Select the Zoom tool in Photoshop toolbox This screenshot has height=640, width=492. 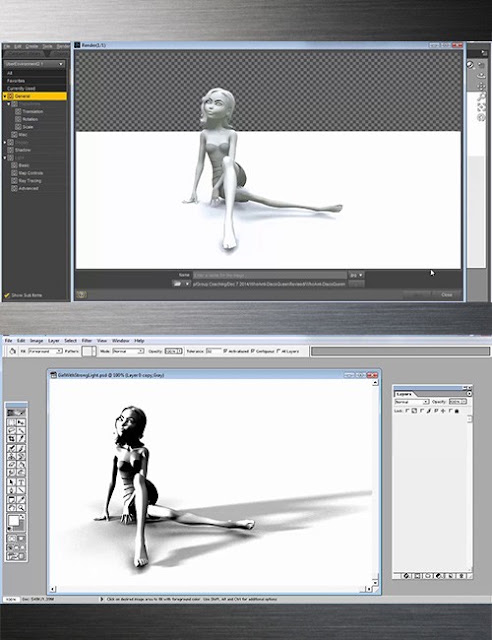pos(21,507)
